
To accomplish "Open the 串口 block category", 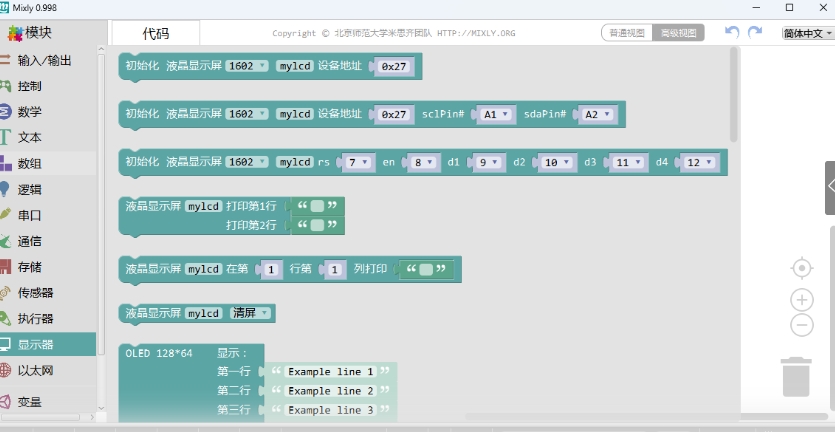I will 30,215.
